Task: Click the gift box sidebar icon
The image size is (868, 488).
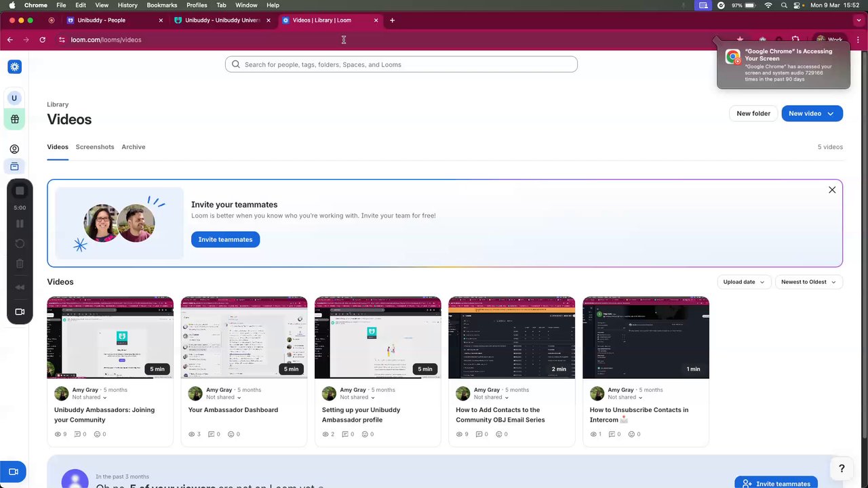Action: coord(14,119)
